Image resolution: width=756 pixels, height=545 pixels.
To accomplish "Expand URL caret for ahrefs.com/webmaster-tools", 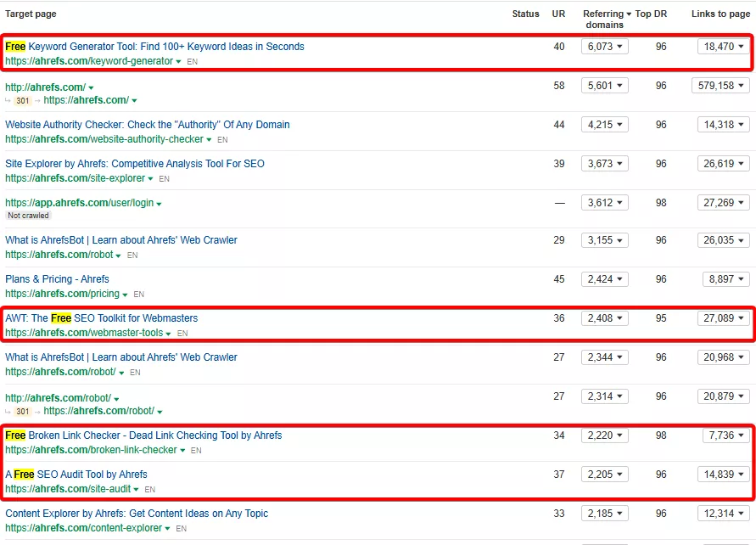I will tap(168, 334).
